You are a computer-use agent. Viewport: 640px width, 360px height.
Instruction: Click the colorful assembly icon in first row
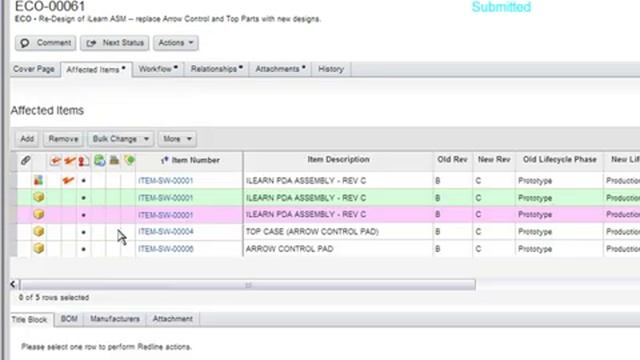38,180
